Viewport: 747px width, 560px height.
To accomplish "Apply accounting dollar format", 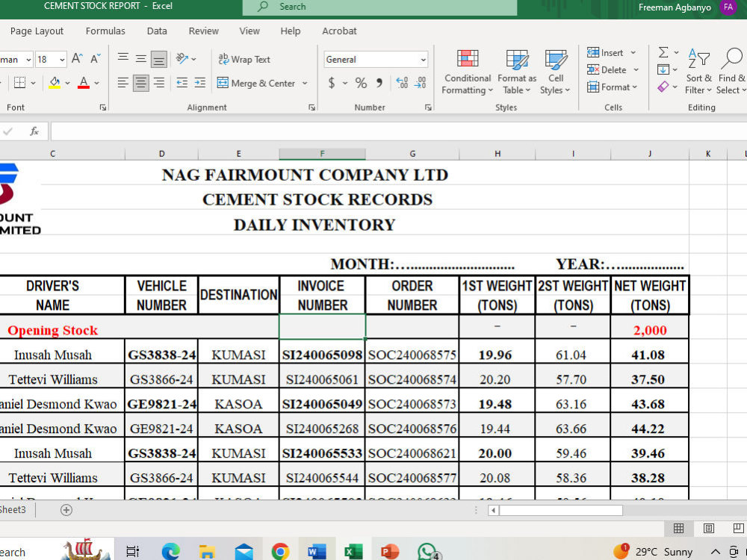I will (x=332, y=83).
